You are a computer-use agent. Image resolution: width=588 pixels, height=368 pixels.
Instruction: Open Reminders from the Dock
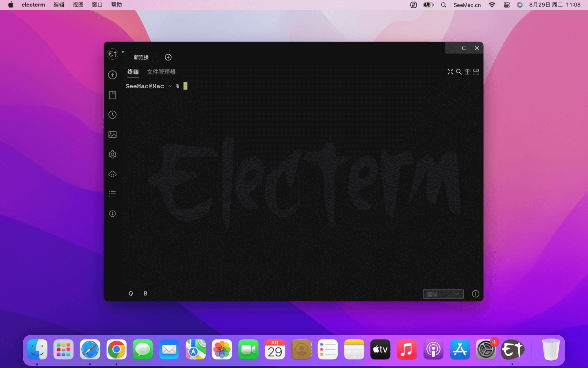327,350
